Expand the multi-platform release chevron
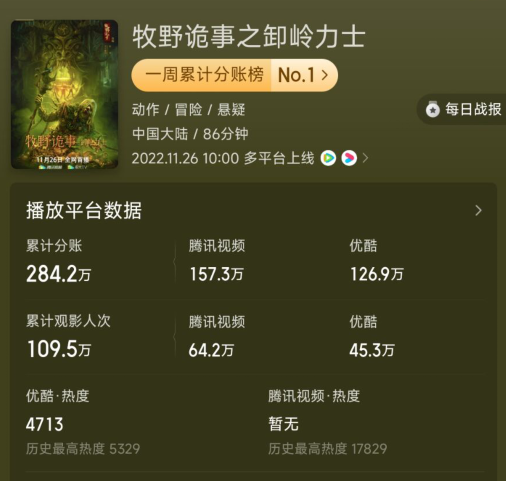506x481 pixels. tap(365, 158)
